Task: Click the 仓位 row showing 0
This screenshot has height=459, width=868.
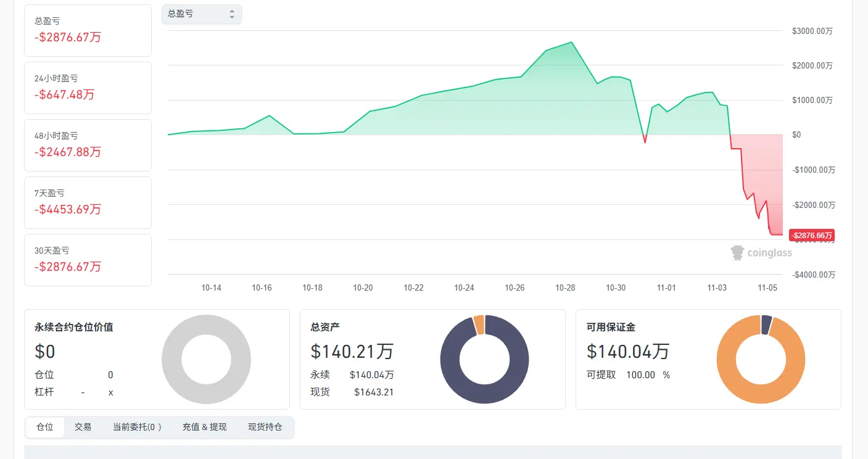Action: click(x=74, y=374)
